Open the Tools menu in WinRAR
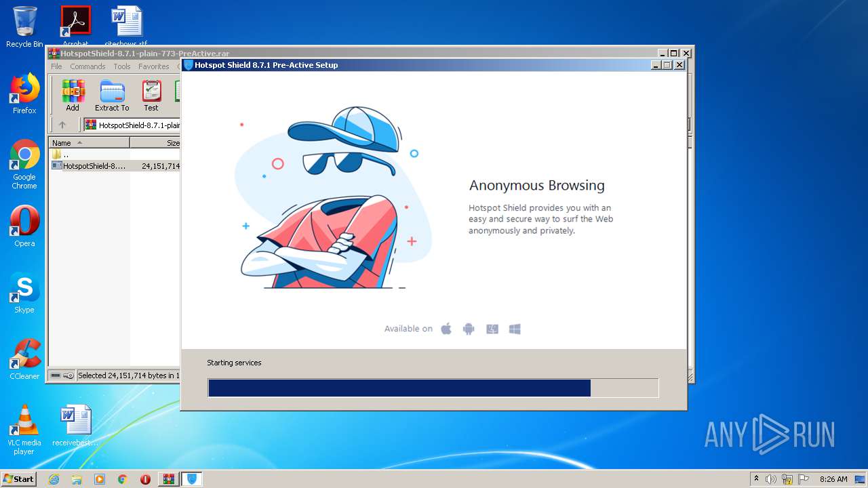The width and height of the screenshot is (868, 488). [122, 66]
